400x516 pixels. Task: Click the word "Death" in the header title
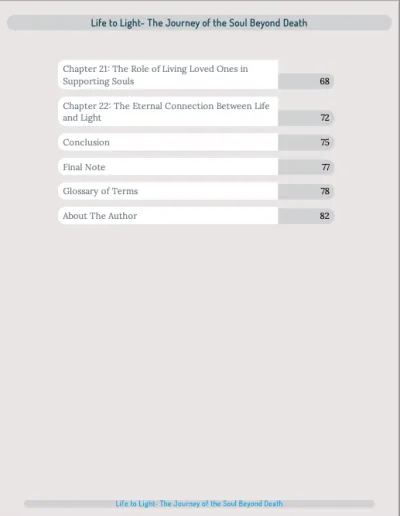coord(295,23)
